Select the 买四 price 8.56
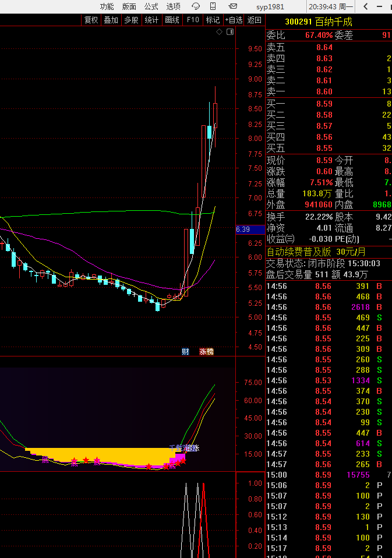 [324, 137]
